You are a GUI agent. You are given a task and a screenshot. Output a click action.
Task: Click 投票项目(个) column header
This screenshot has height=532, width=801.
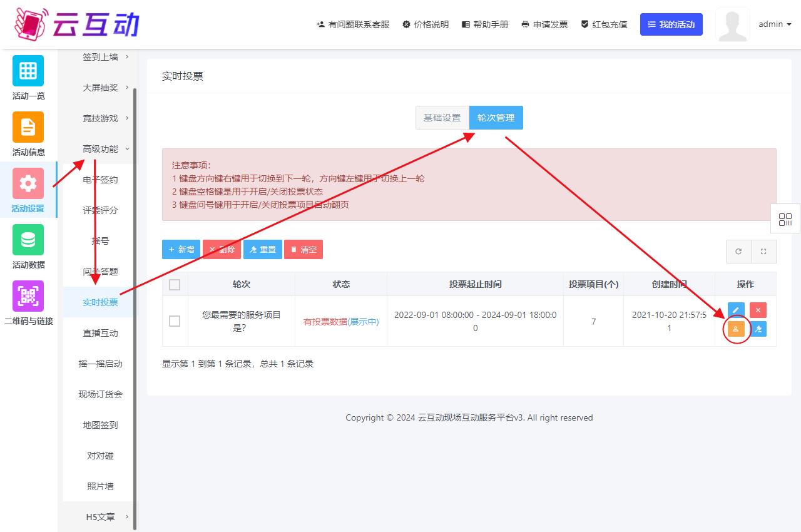tap(593, 284)
